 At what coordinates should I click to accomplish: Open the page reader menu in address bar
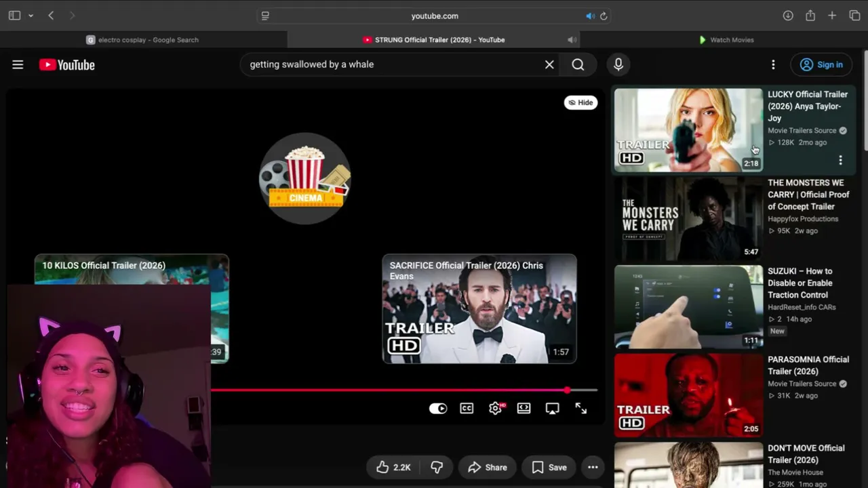pyautogui.click(x=265, y=16)
